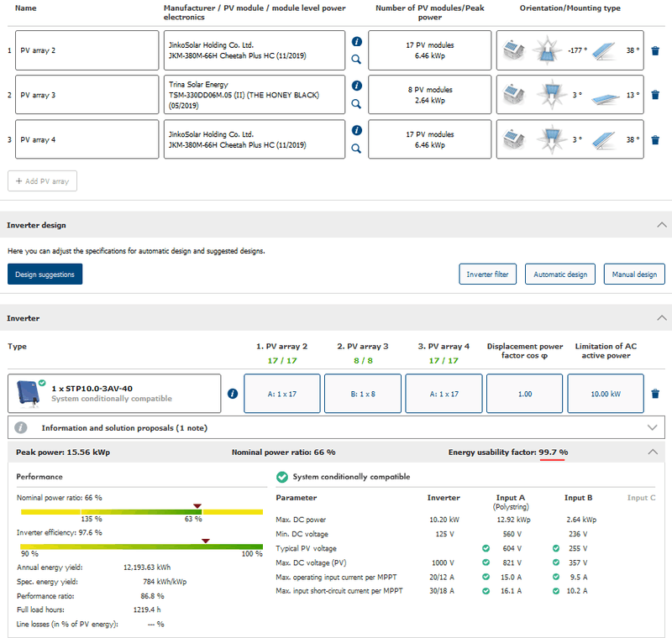Select the A: 1 x 17 string box for PV array 2
672x638 pixels.
(281, 394)
